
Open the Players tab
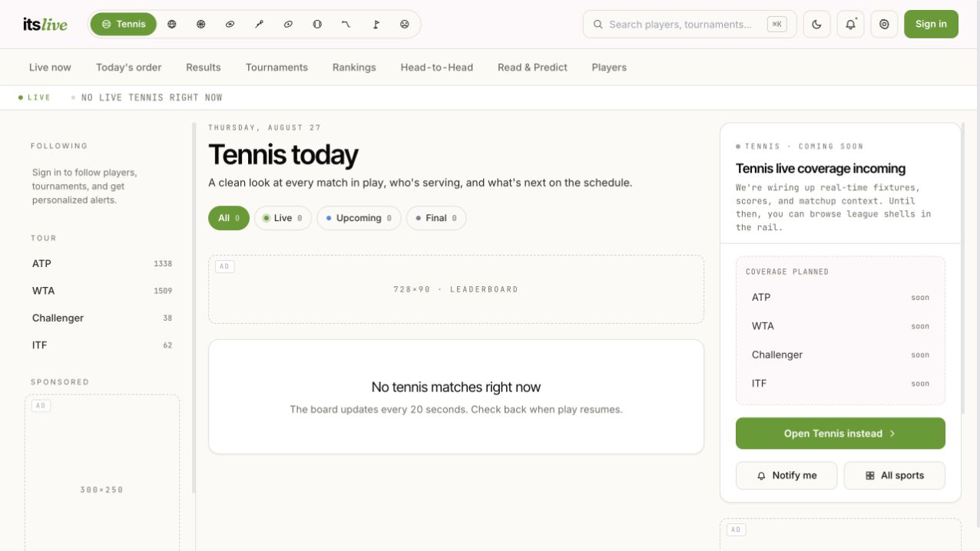[x=609, y=68]
